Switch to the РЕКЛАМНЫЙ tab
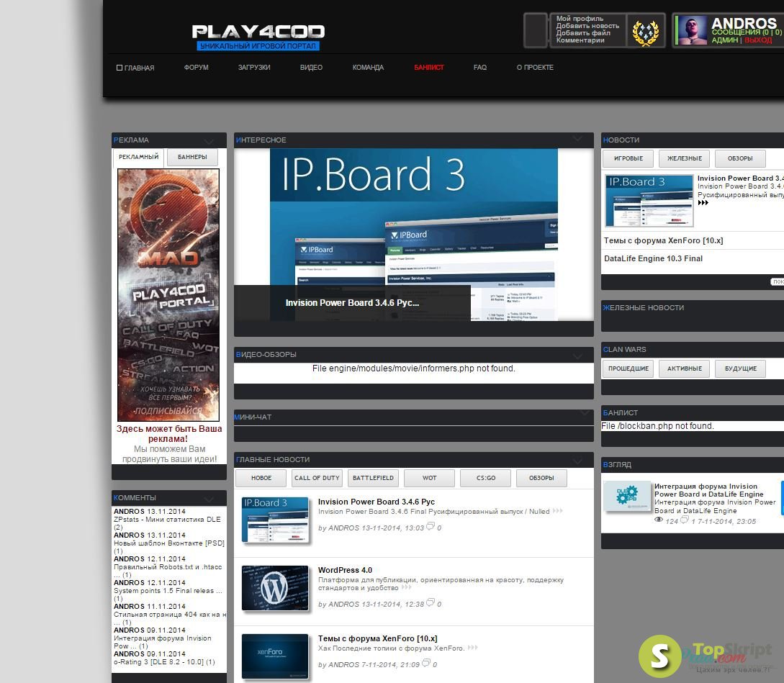 coord(138,157)
